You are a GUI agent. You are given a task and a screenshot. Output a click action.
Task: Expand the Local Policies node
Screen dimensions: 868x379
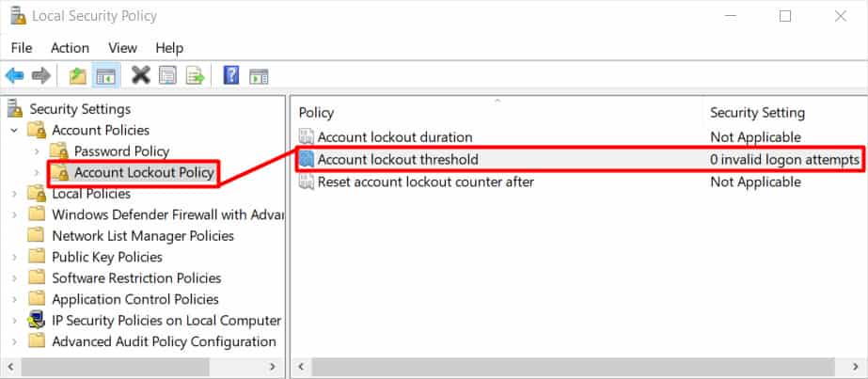coord(14,194)
